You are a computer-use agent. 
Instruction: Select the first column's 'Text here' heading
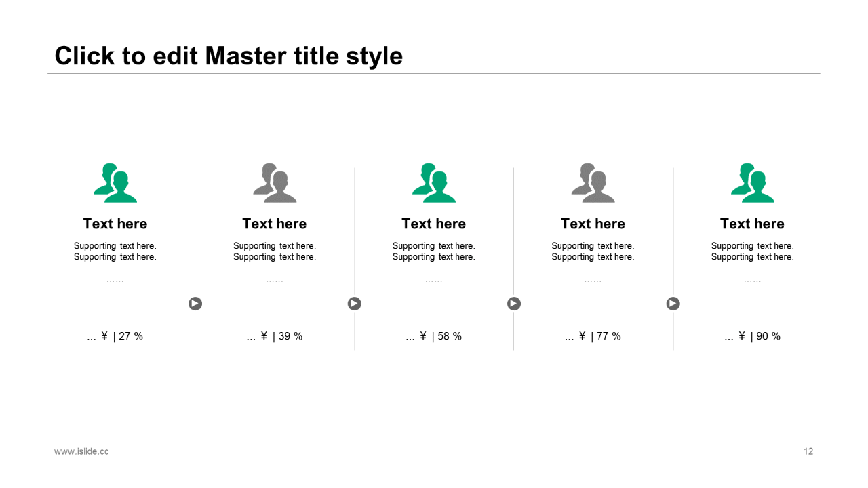point(115,224)
